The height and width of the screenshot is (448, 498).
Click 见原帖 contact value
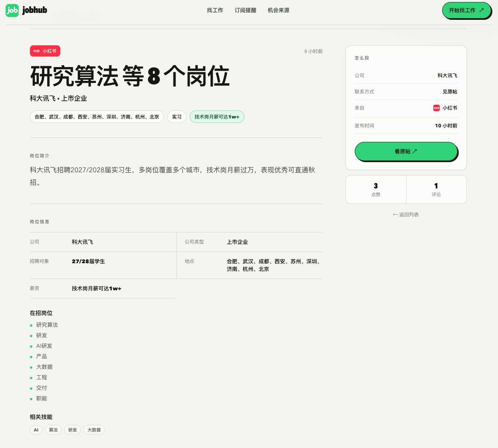pos(450,92)
